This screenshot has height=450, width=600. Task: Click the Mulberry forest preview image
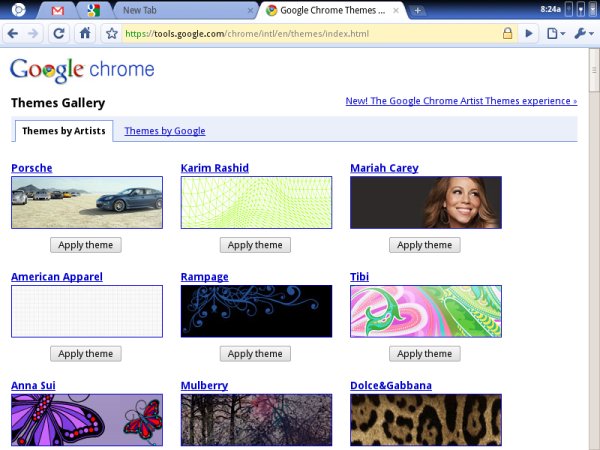coord(256,420)
